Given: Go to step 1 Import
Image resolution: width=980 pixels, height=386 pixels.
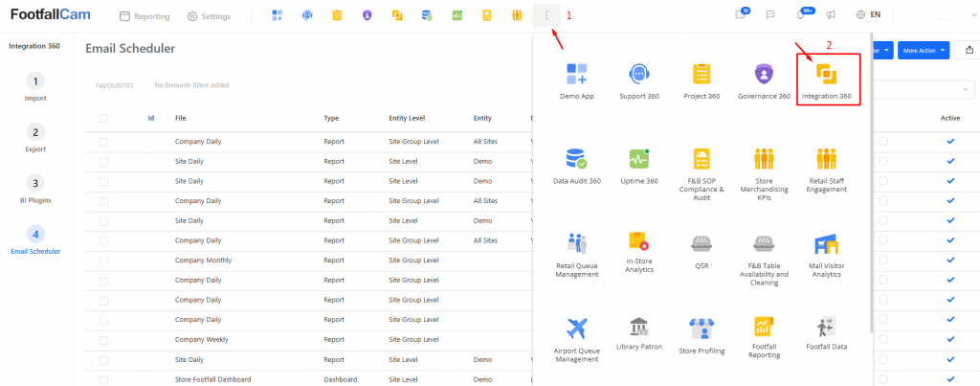Looking at the screenshot, I should pyautogui.click(x=35, y=87).
